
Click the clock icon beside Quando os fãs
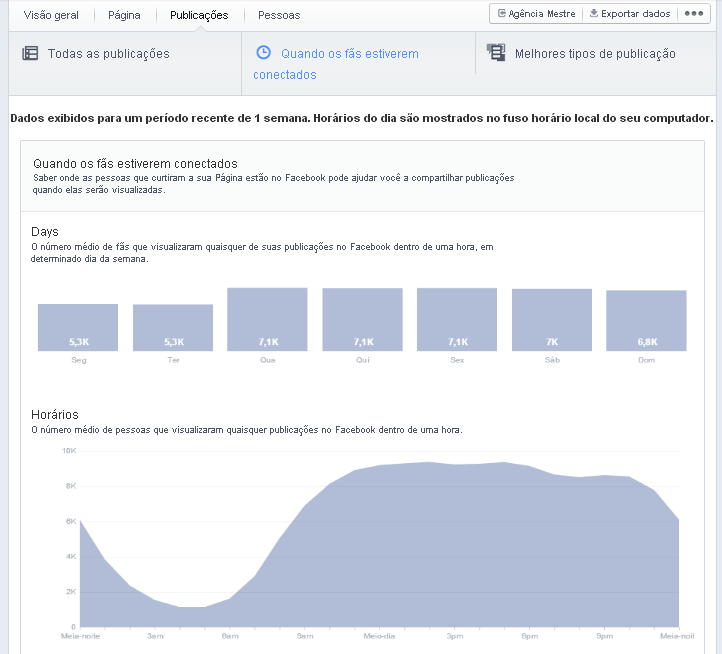pos(263,53)
